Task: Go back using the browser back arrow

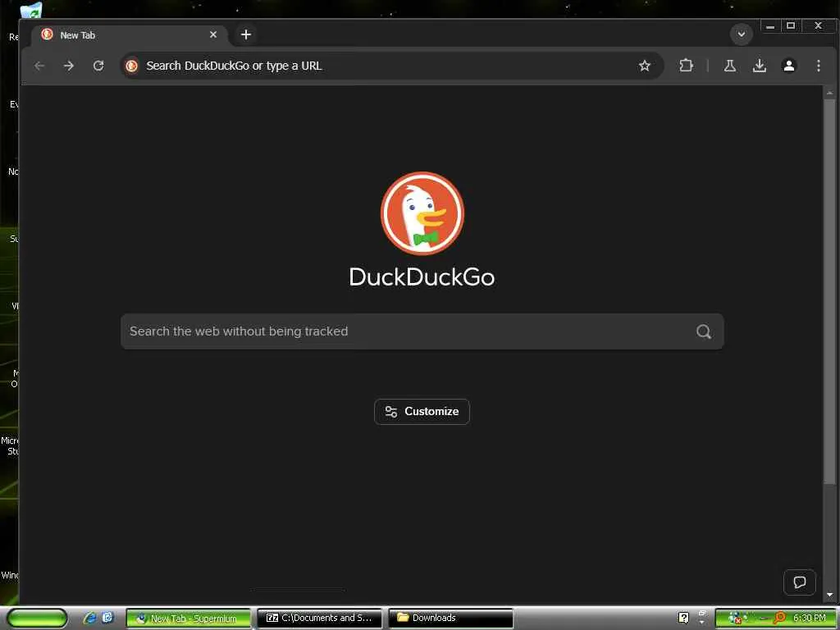Action: point(39,66)
